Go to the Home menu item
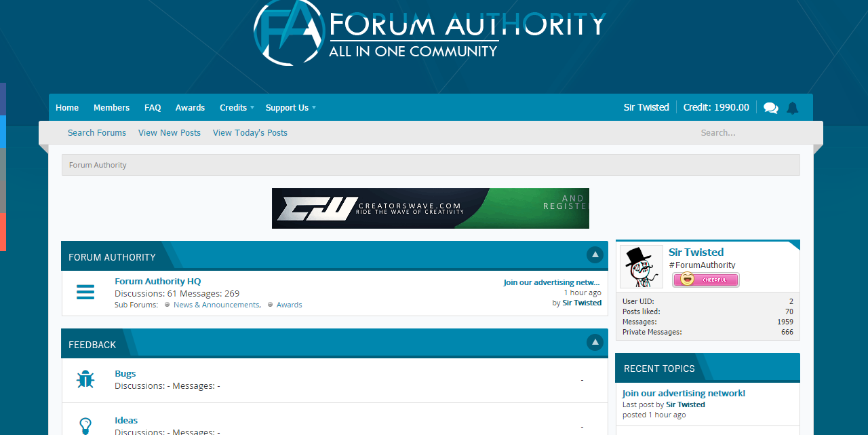 click(x=67, y=107)
